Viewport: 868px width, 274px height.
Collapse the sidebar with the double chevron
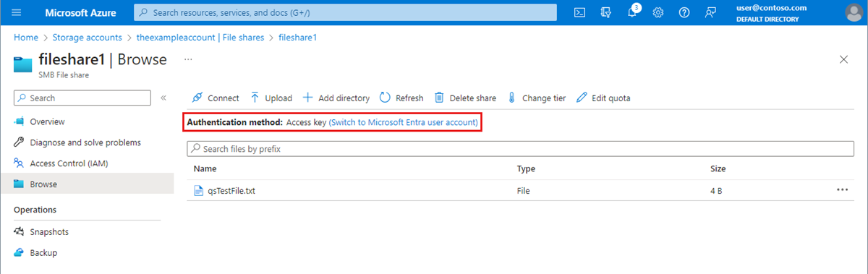[x=163, y=98]
